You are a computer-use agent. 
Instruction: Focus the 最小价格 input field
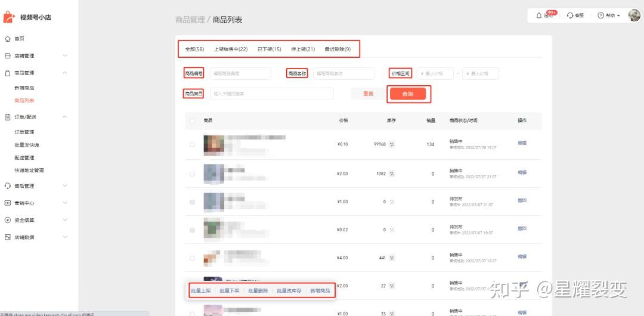435,73
